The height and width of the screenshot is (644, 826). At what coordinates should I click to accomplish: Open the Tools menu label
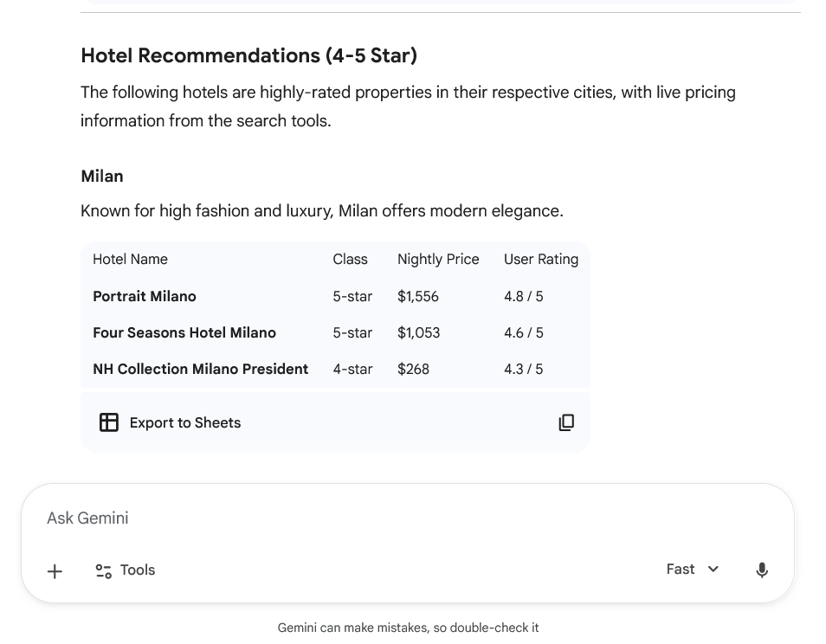tap(138, 570)
